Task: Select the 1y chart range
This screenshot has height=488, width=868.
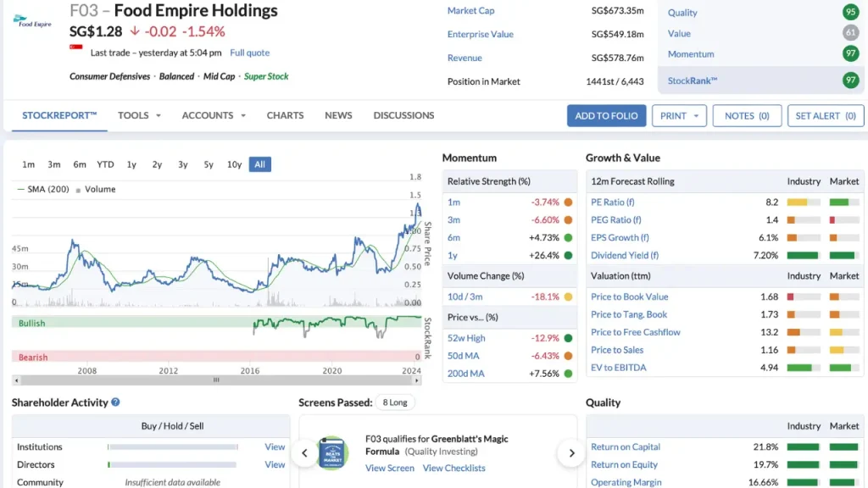Action: pyautogui.click(x=131, y=164)
